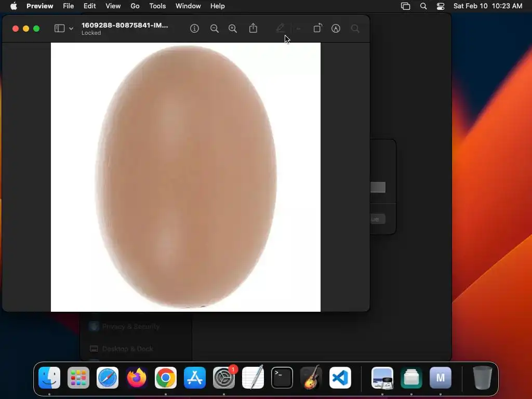532x399 pixels.
Task: Open Terminal from the Dock
Action: click(282, 378)
